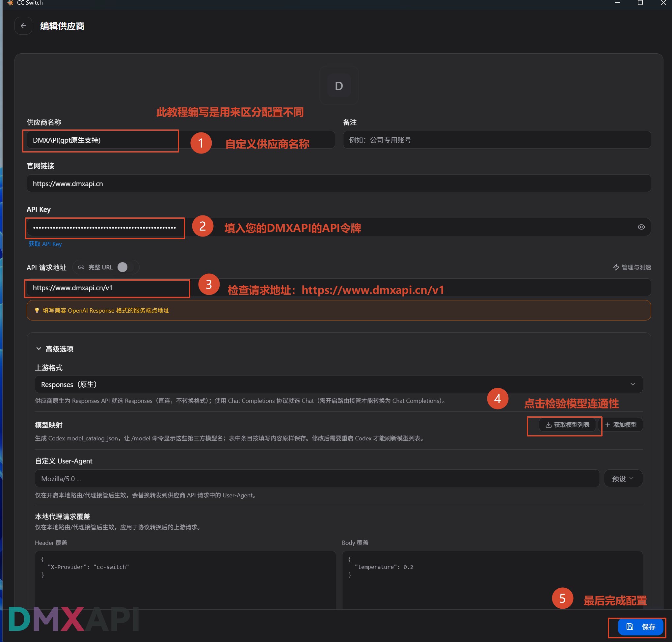Screen dimensions: 672x642
Task: Click the link icon beside 完整 URL
Action: pos(81,267)
